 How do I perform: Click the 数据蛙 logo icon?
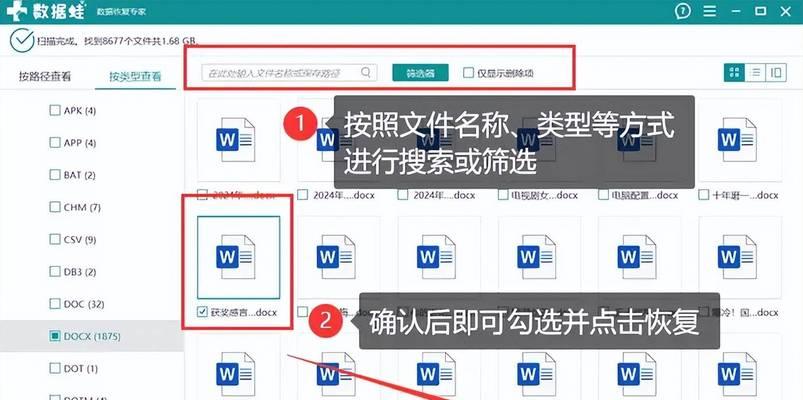pyautogui.click(x=16, y=11)
